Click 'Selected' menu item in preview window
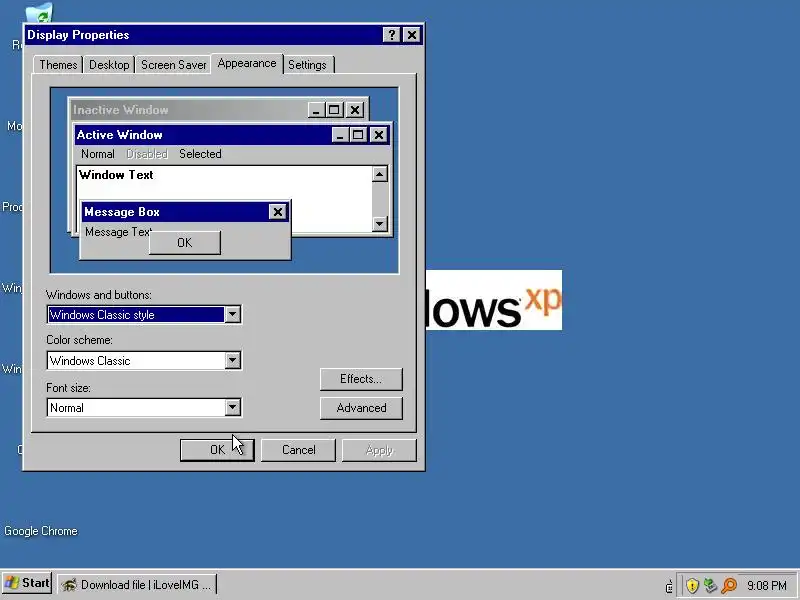The image size is (800, 600). (x=200, y=154)
